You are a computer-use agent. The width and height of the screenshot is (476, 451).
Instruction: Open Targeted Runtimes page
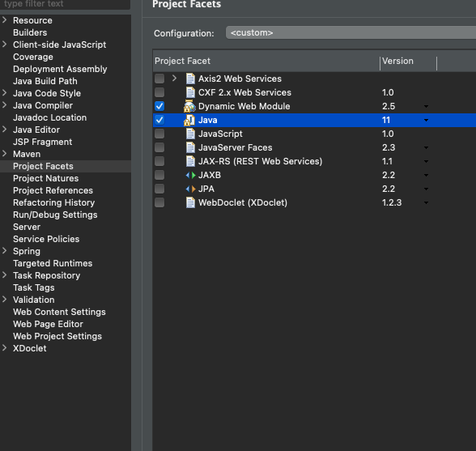click(53, 263)
